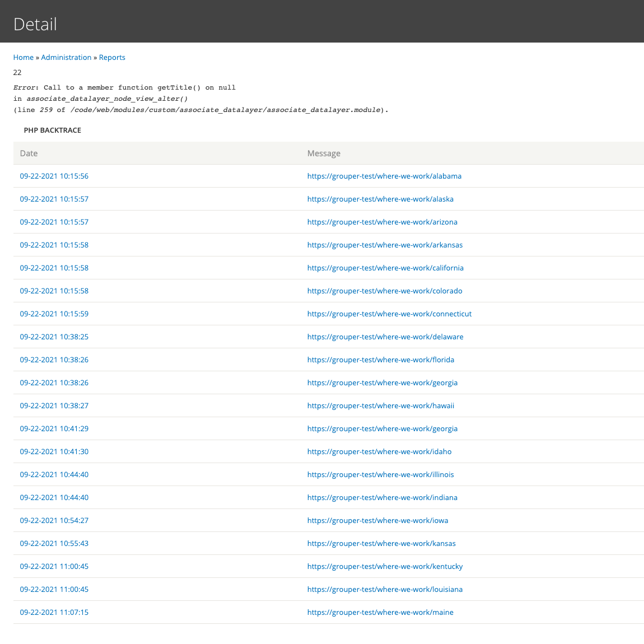
Task: Open the where-we-work/delaware message link
Action: click(385, 337)
